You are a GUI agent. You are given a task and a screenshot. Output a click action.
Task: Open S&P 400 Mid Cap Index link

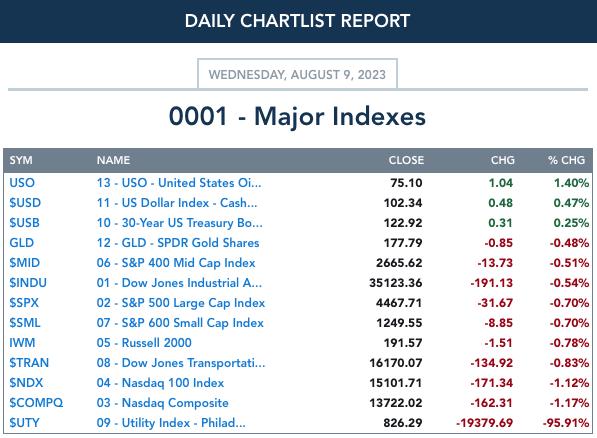coord(176,263)
